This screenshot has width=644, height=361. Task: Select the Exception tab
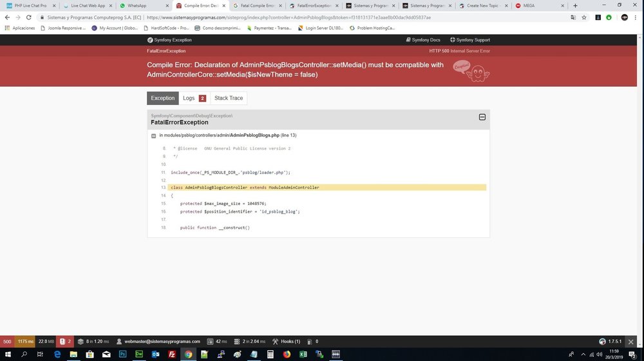(x=163, y=98)
